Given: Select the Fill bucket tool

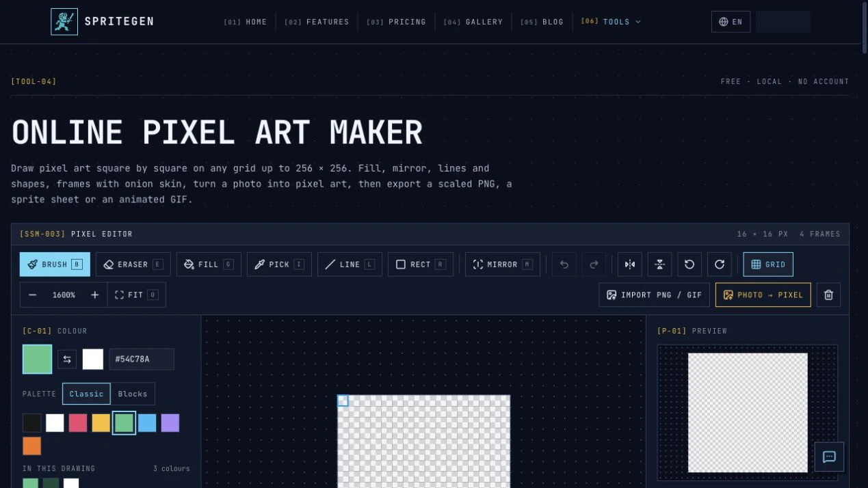Looking at the screenshot, I should point(209,265).
